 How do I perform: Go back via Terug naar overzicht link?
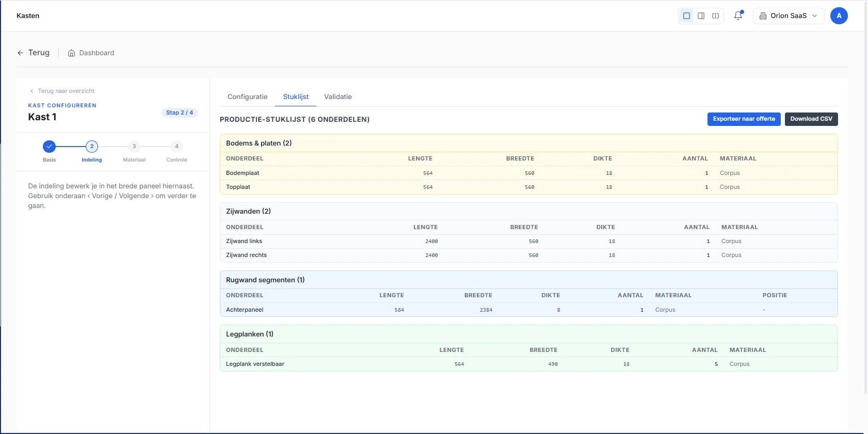(x=62, y=91)
